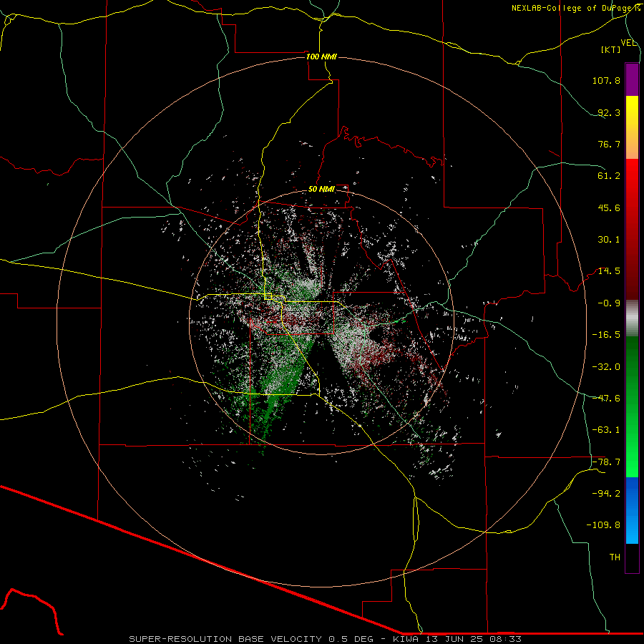Click the 14.5 velocity scale value
Image resolution: width=644 pixels, height=644 pixels.
tap(609, 271)
